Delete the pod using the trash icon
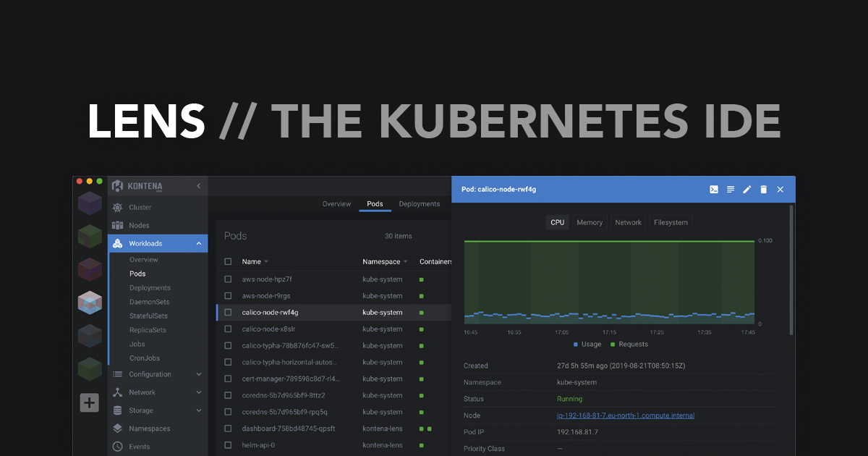Image resolution: width=868 pixels, height=456 pixels. pyautogui.click(x=764, y=189)
